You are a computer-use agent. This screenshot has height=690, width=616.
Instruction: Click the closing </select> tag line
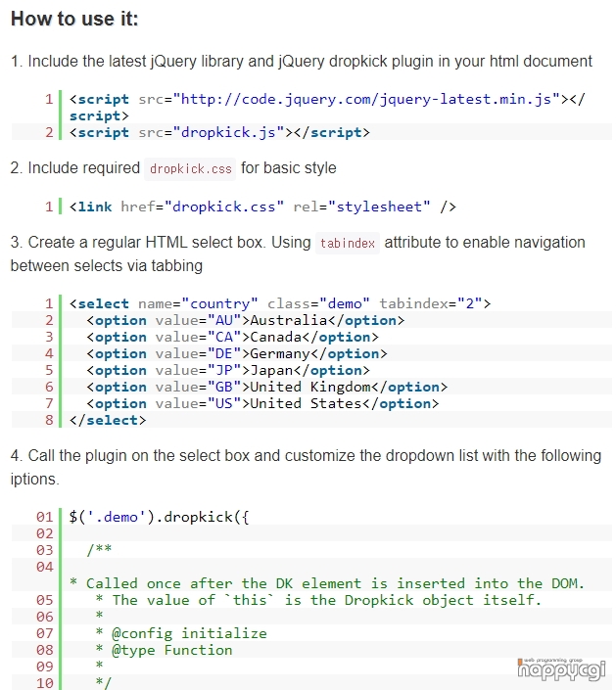click(x=108, y=421)
